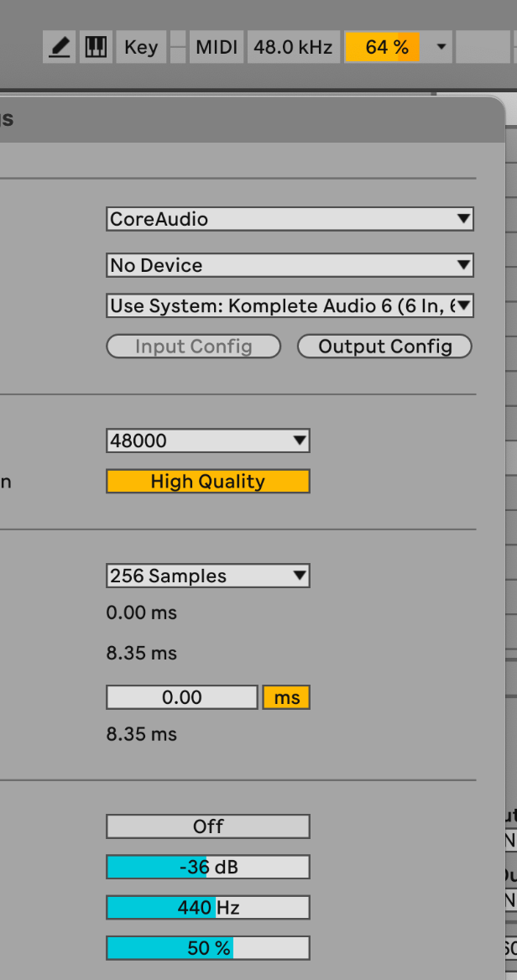
Task: Click the 440 Hz tone frequency slider
Action: tap(207, 907)
